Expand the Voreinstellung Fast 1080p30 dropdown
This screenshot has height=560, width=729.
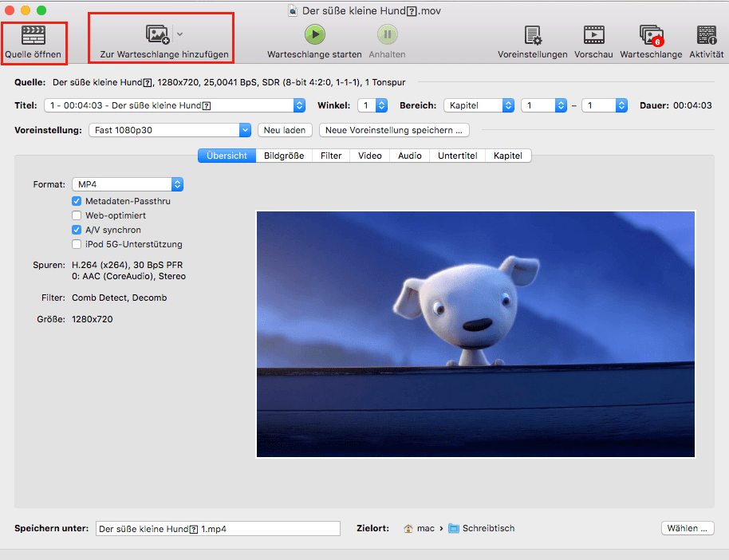(168, 130)
